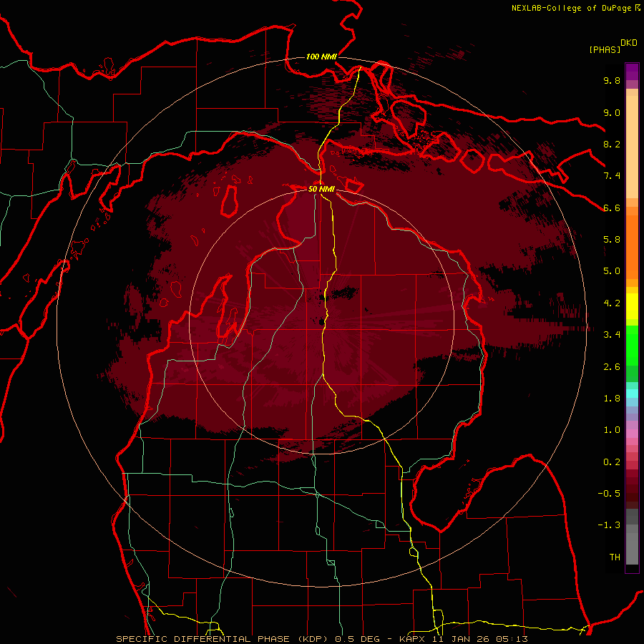The height and width of the screenshot is (644, 644).
Task: Click the DKD legend header text
Action: [x=628, y=43]
